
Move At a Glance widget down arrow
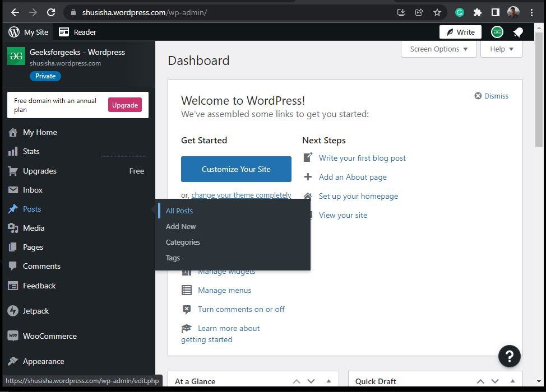point(311,381)
